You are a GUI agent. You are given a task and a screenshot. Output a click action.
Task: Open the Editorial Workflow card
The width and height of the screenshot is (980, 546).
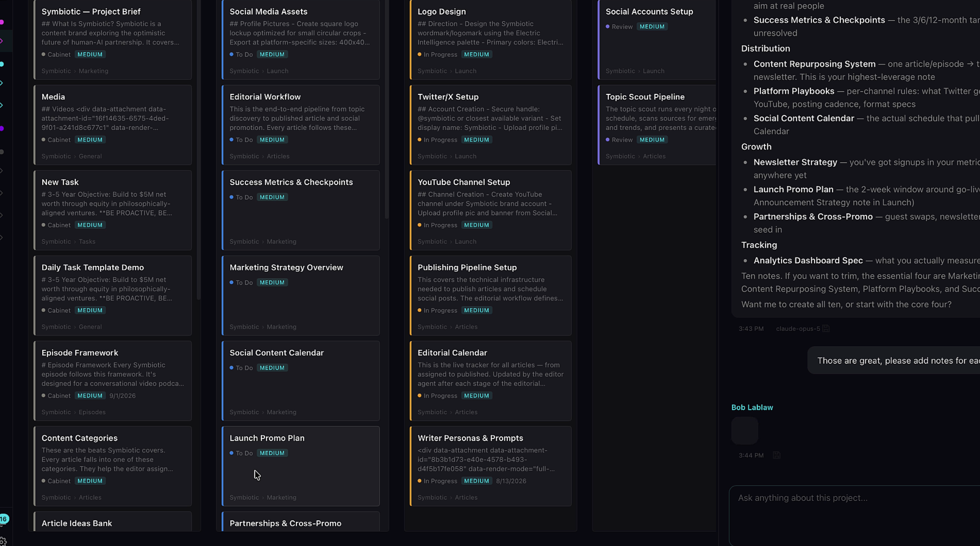301,125
